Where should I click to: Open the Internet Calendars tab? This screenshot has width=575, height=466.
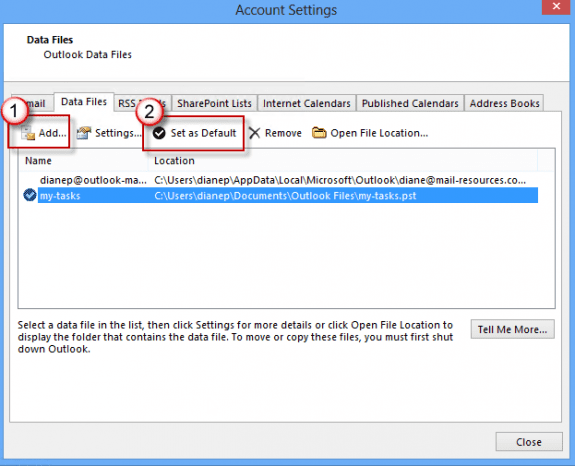tap(307, 103)
